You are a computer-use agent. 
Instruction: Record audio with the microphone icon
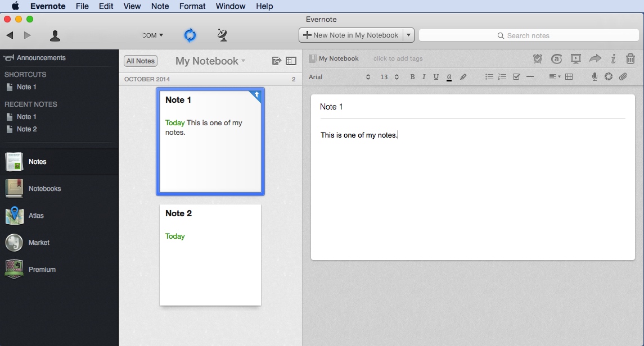click(x=595, y=77)
